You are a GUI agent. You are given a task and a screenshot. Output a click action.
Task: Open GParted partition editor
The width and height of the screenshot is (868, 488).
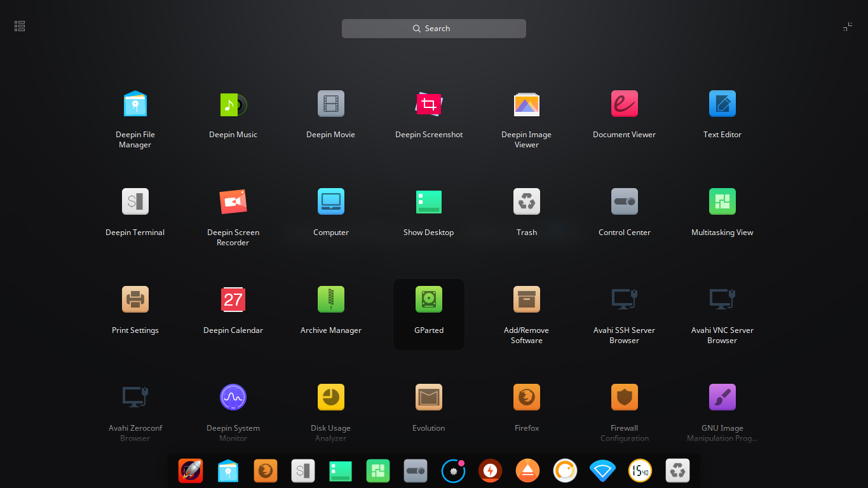point(429,299)
